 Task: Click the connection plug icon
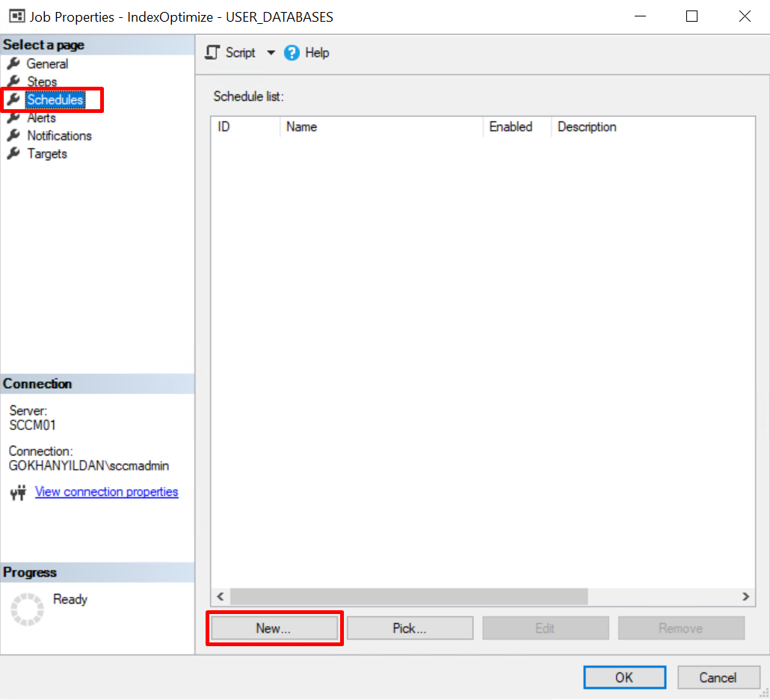18,492
